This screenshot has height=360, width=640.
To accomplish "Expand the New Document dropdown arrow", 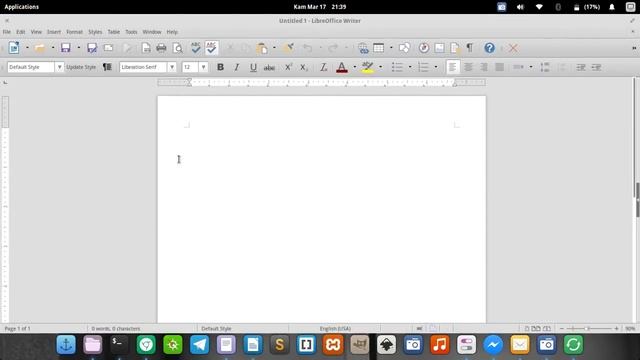I will tap(27, 48).
